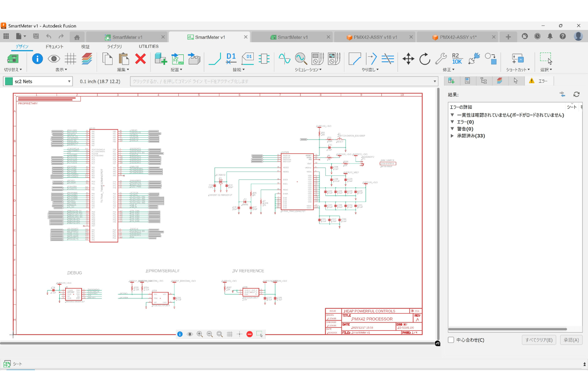
Task: Open the sc2 Nets layer dropdown
Action: pos(38,81)
